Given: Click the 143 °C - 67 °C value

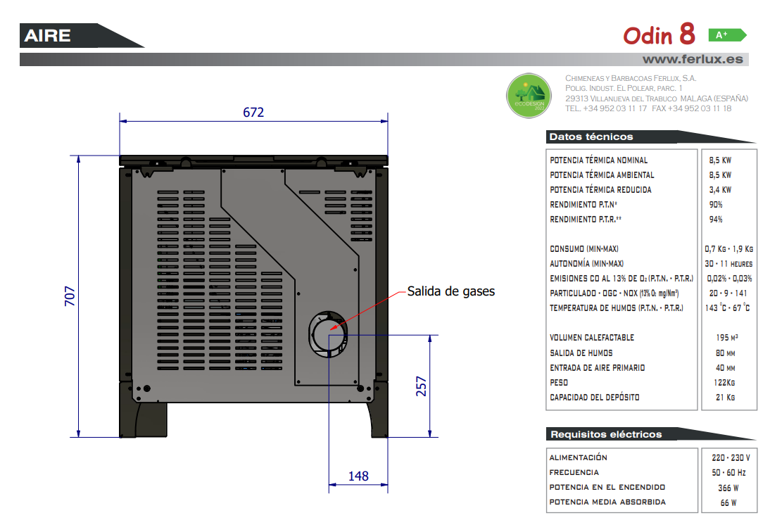Looking at the screenshot, I should click(727, 308).
